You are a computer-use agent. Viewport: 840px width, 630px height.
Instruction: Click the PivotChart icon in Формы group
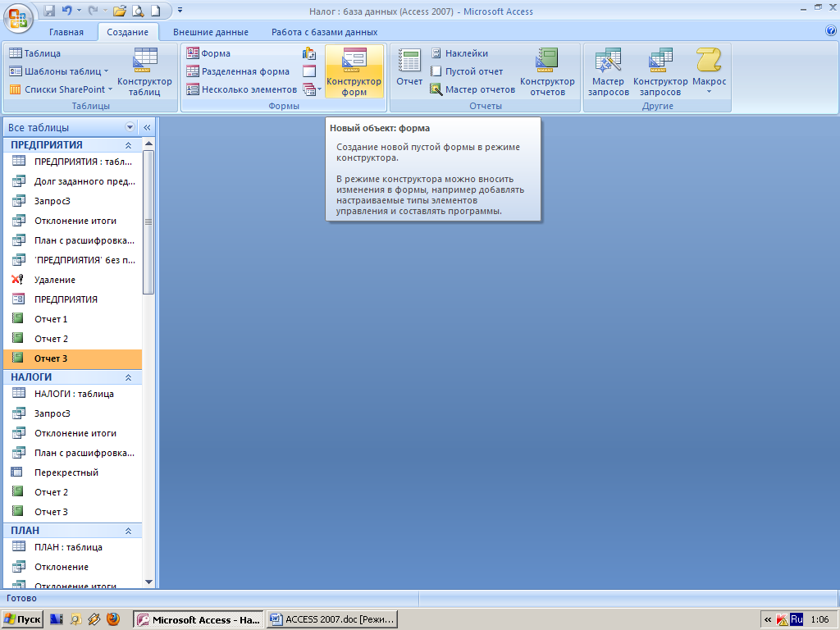tap(309, 53)
